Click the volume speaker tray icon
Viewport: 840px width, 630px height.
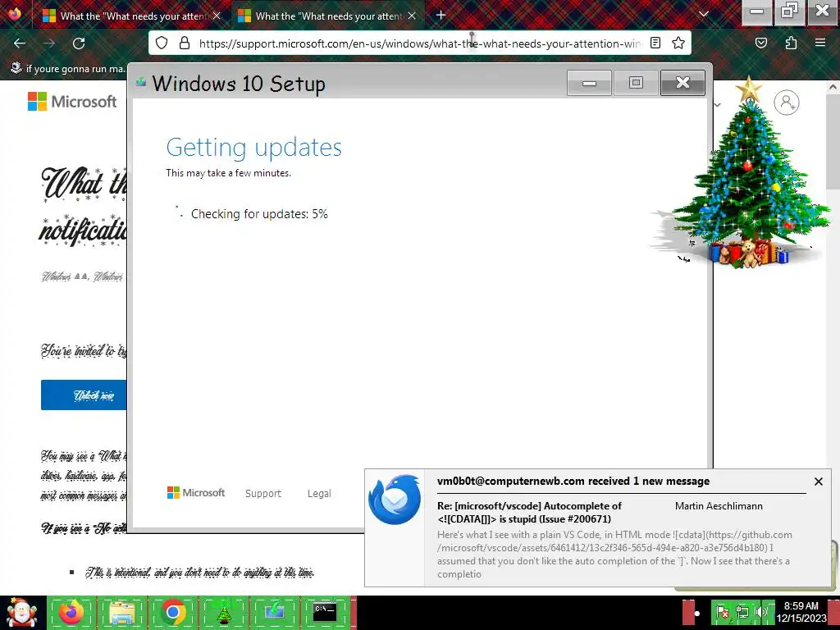(761, 612)
